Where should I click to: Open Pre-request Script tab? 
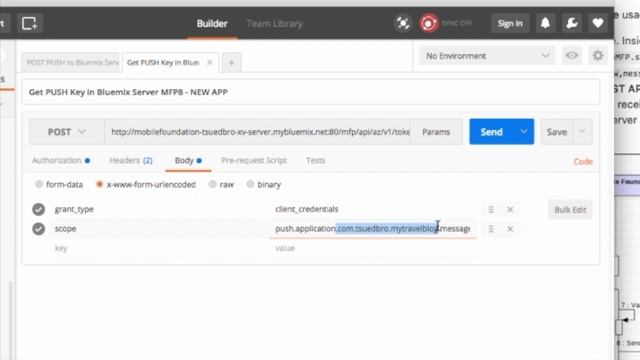click(x=254, y=160)
